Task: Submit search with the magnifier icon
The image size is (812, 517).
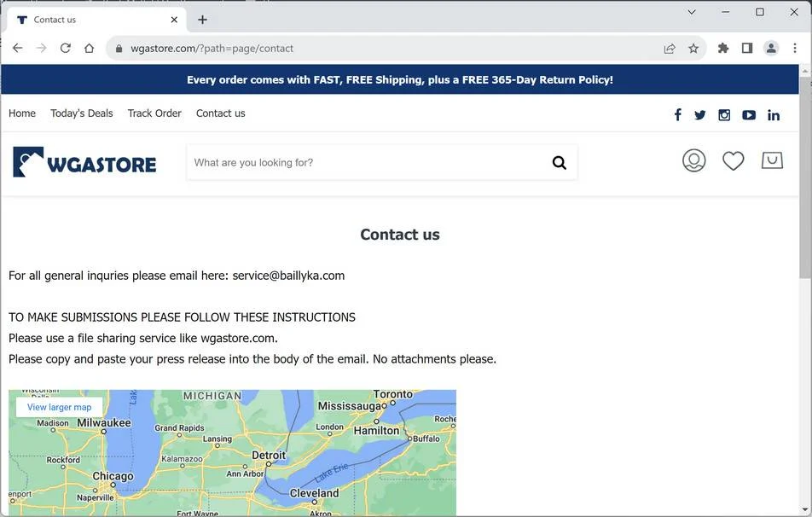Action: click(x=560, y=163)
